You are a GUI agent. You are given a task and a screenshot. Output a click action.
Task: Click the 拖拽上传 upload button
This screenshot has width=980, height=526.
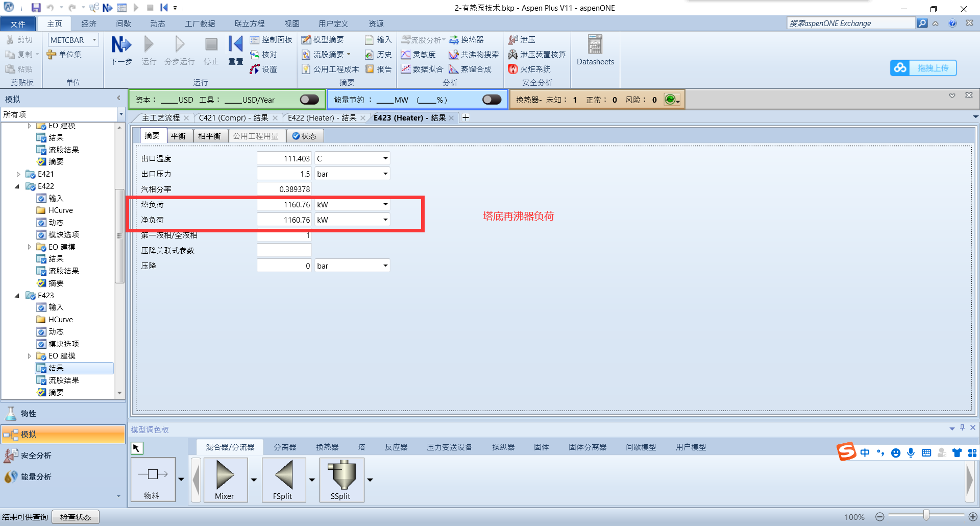[x=923, y=68]
